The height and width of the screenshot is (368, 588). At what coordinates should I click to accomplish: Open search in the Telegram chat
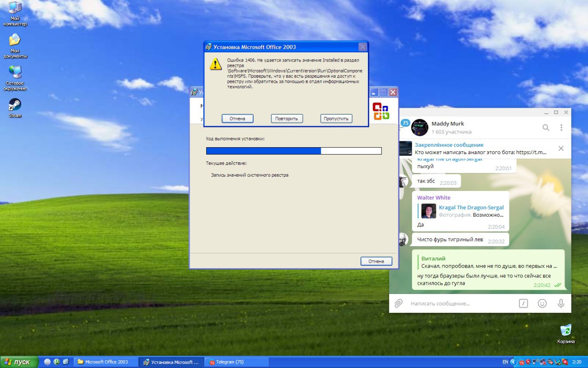click(x=546, y=127)
